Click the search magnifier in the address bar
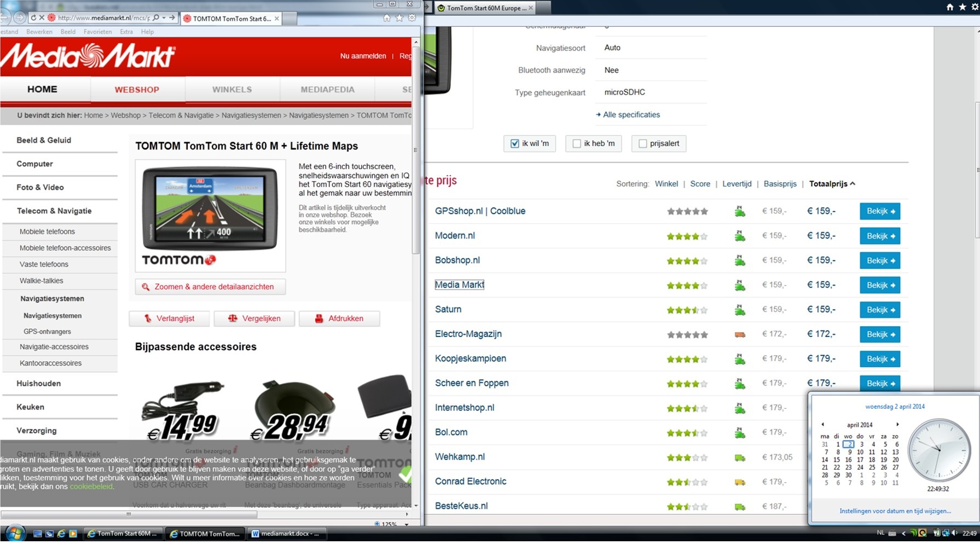Viewport: 980px width, 545px height. [156, 18]
